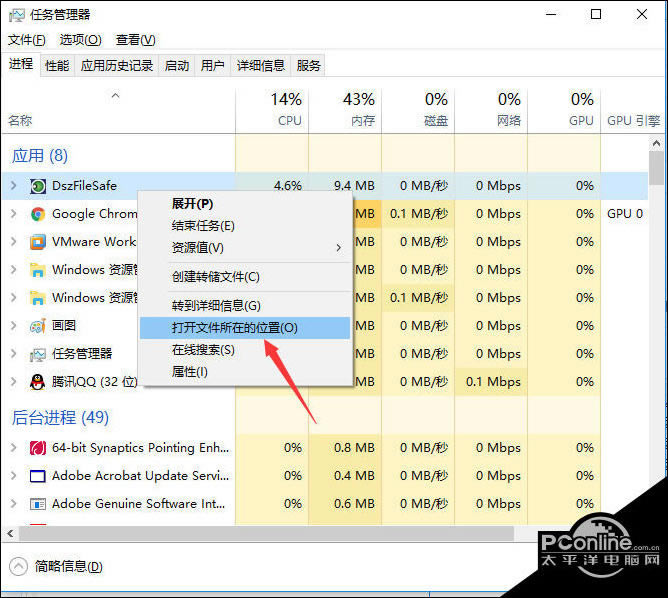Choose 转到详细信息(G) in context menu
The image size is (668, 598).
click(245, 306)
